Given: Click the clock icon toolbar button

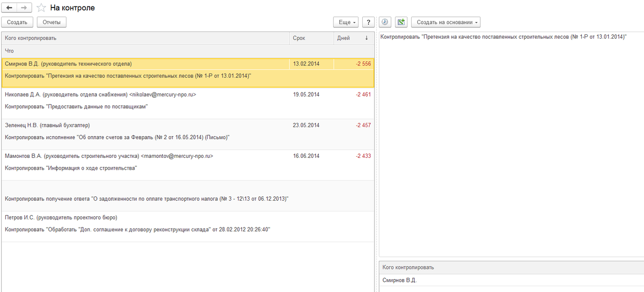Looking at the screenshot, I should pos(385,22).
